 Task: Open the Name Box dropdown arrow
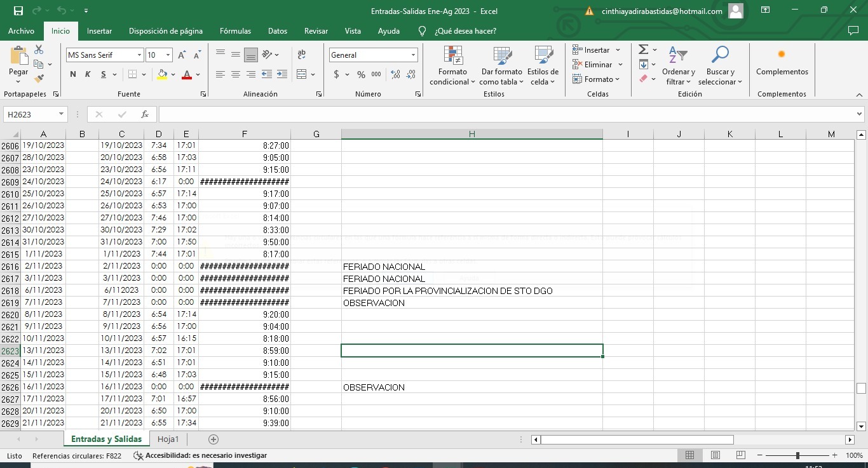click(x=62, y=114)
